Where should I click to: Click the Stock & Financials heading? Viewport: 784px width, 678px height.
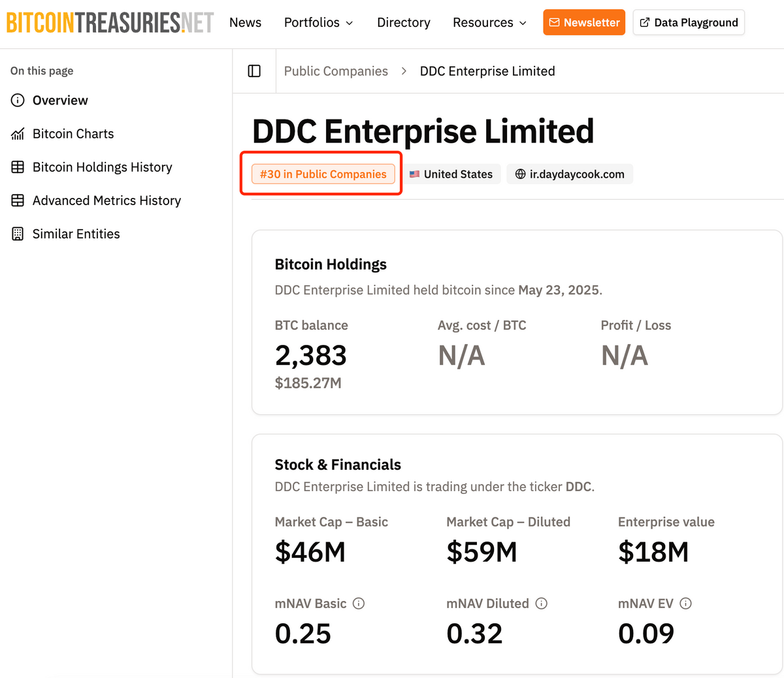point(338,464)
